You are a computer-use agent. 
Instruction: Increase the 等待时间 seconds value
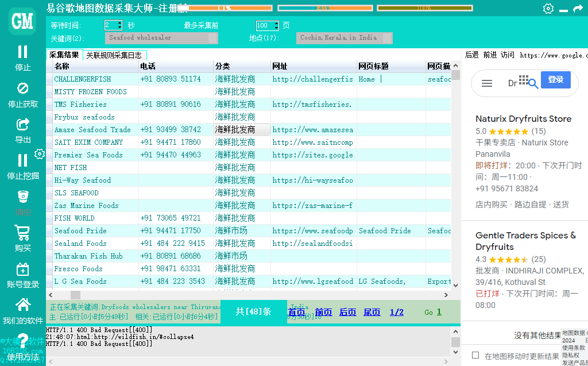pyautogui.click(x=120, y=23)
